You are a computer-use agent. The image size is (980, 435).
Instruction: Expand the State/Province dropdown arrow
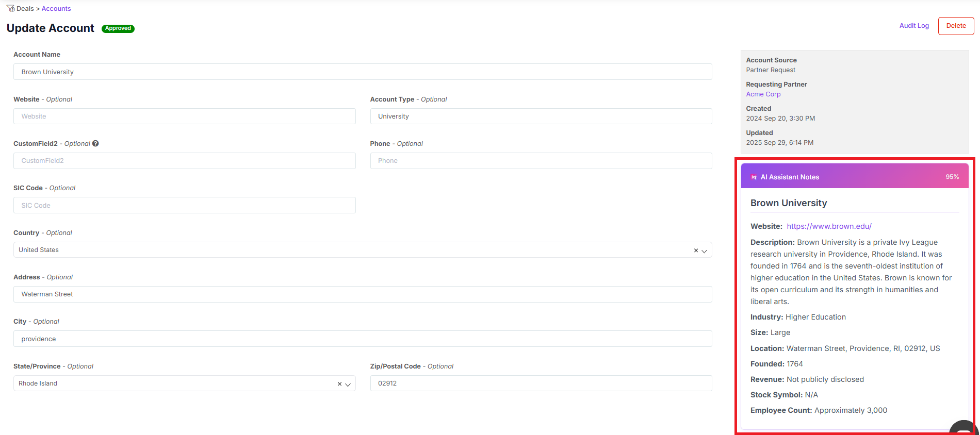pos(348,384)
